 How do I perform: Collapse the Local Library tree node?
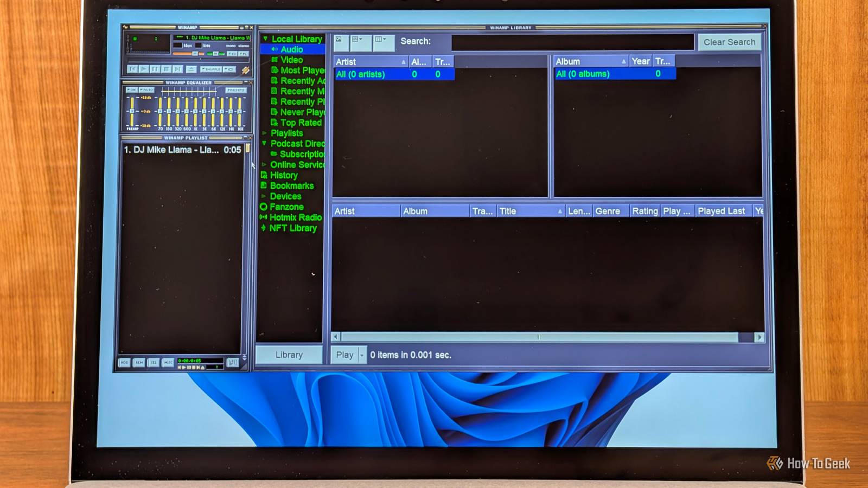265,38
